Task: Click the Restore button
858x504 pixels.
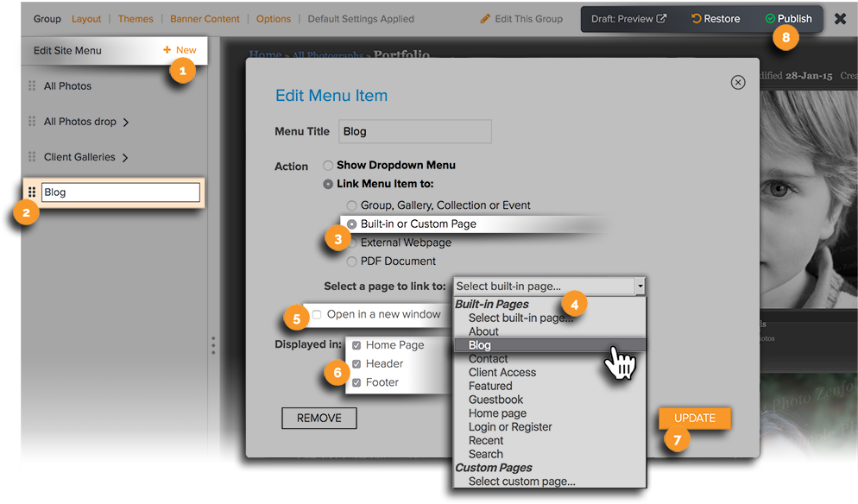Action: click(716, 19)
